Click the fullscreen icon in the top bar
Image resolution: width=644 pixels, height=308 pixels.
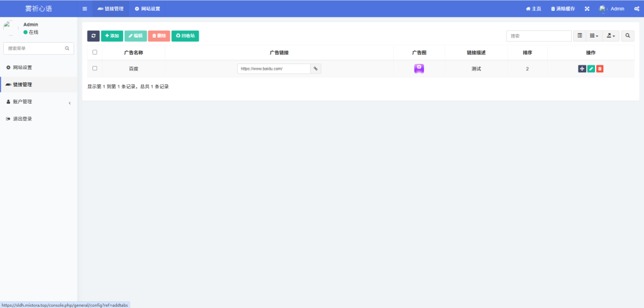587,9
